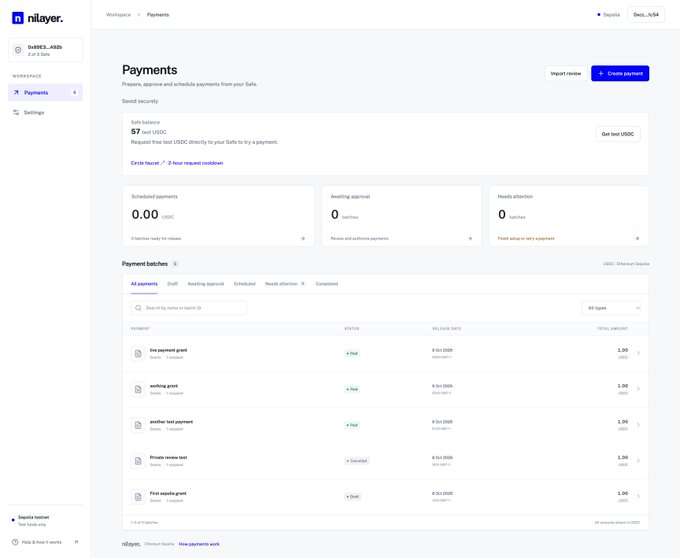Switch to the Scheduled tab
The image size is (680, 558).
click(x=245, y=284)
